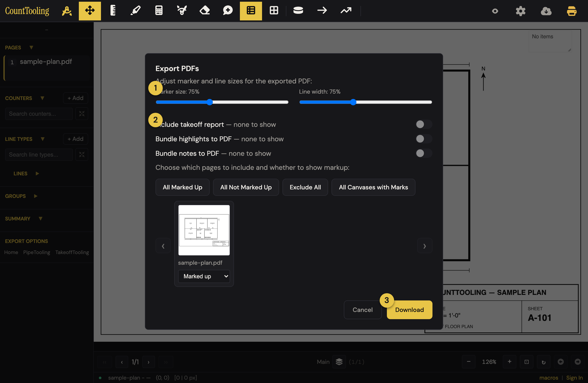The height and width of the screenshot is (383, 588).
Task: Pick the eraser tool
Action: coord(205,11)
